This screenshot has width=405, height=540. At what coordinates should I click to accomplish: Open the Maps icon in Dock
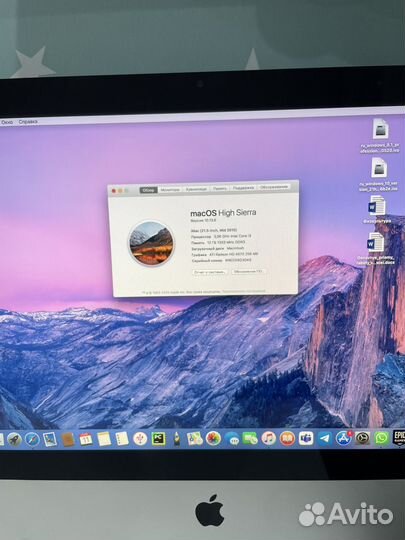pos(195,439)
